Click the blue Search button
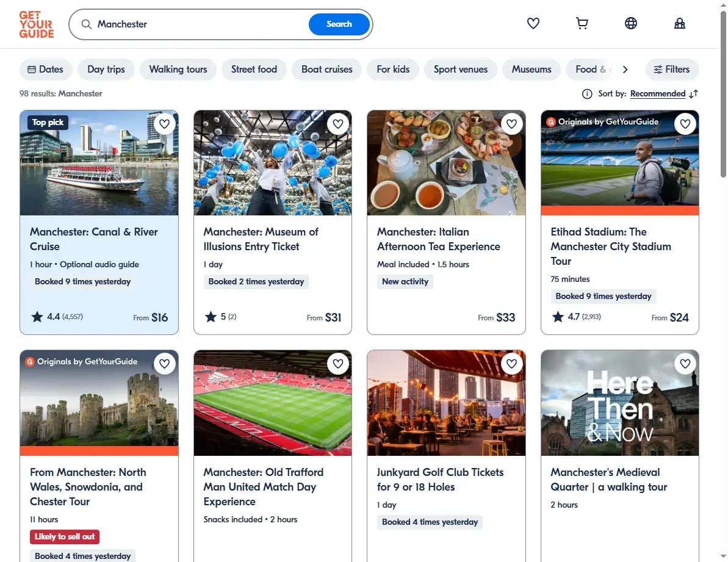This screenshot has width=728, height=562. pyautogui.click(x=339, y=24)
